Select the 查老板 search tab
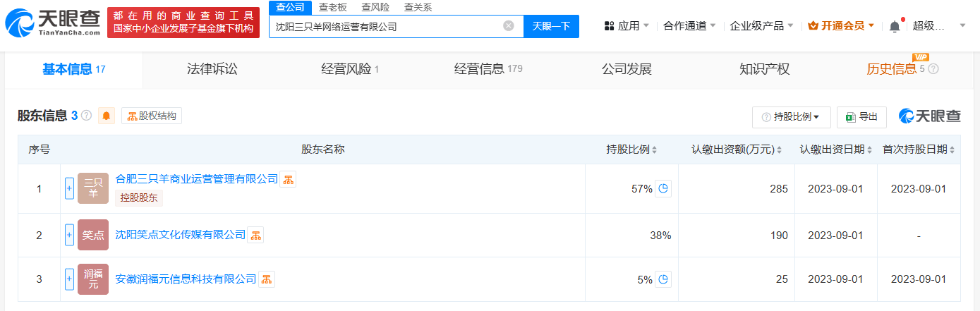Viewport: 980px width, 311px height. (332, 8)
